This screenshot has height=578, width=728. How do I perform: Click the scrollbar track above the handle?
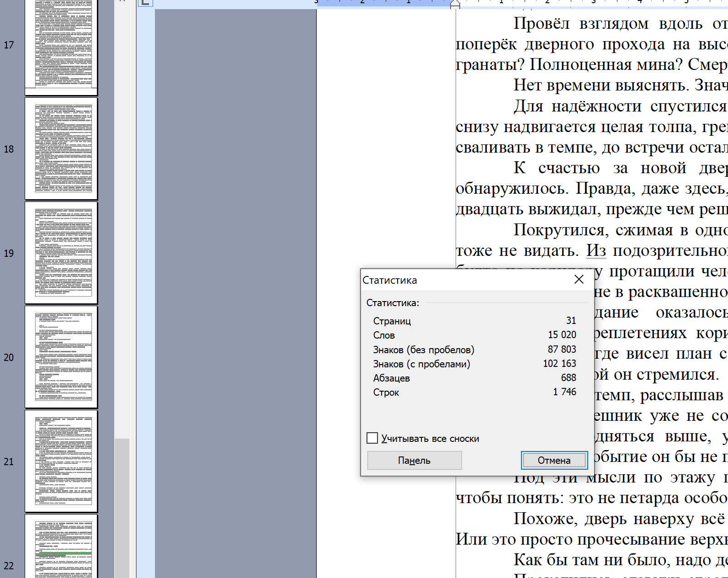click(x=122, y=228)
